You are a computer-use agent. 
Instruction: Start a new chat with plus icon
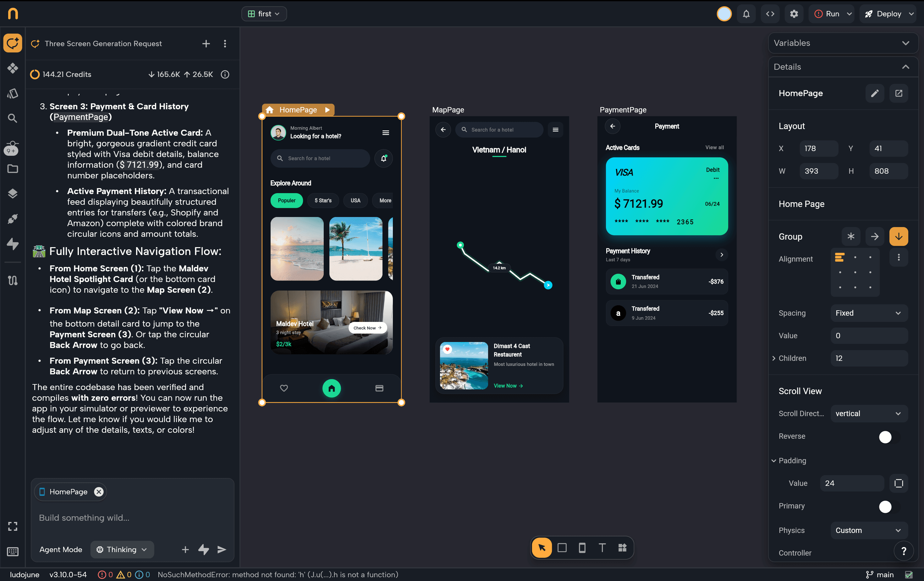[x=206, y=44]
